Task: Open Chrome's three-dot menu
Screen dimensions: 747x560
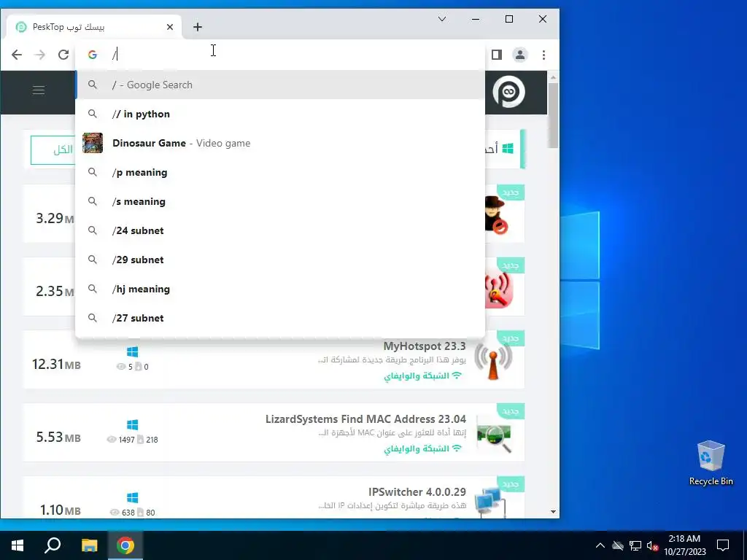Action: tap(543, 55)
